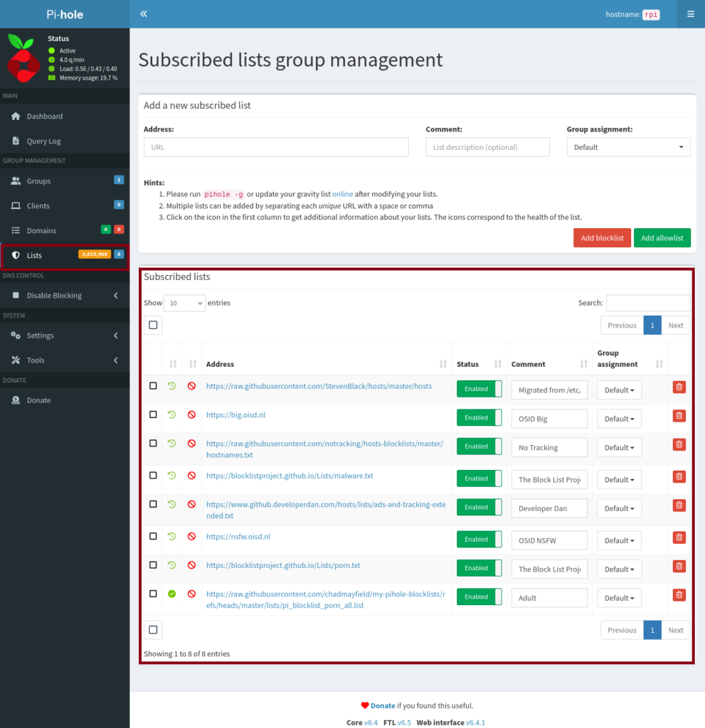The height and width of the screenshot is (728, 705).
Task: Click the sidebar collapse double-chevron icon
Action: click(144, 14)
